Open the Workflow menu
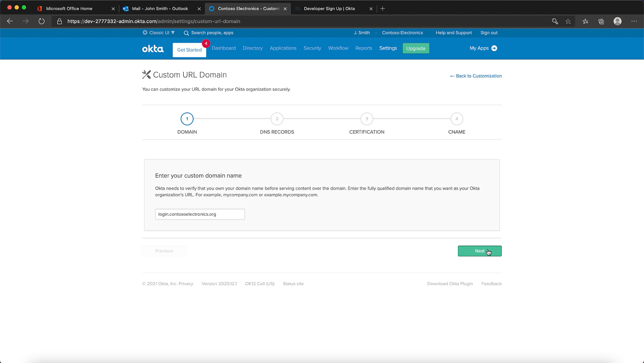This screenshot has height=363, width=644. (x=338, y=48)
